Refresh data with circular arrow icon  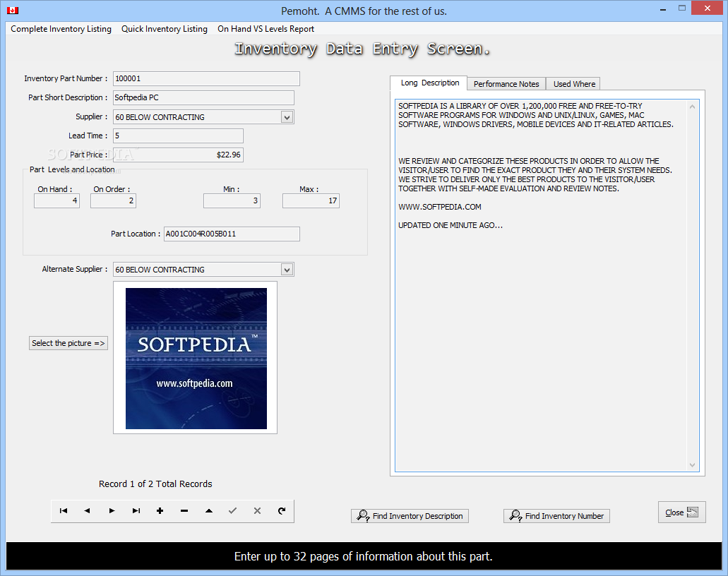tap(281, 510)
